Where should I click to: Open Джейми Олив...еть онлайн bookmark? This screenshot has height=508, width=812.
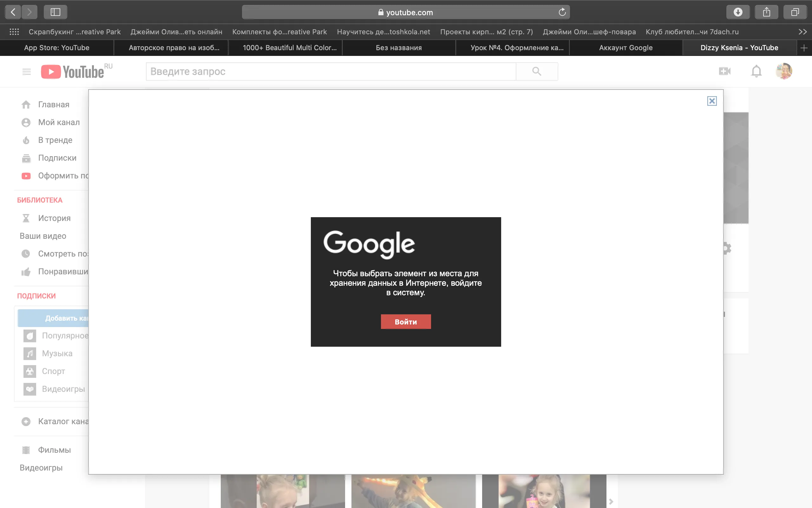click(x=176, y=31)
